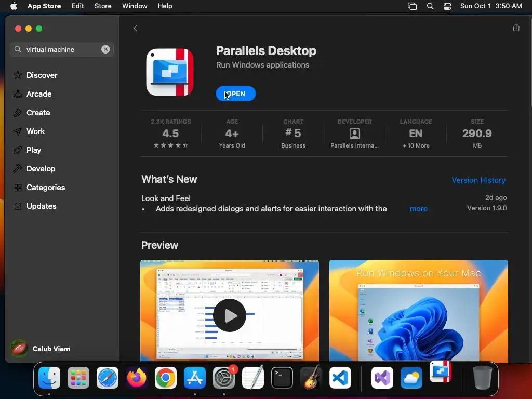The image size is (532, 399).
Task: Click the search field containing virtual machine
Action: point(61,49)
